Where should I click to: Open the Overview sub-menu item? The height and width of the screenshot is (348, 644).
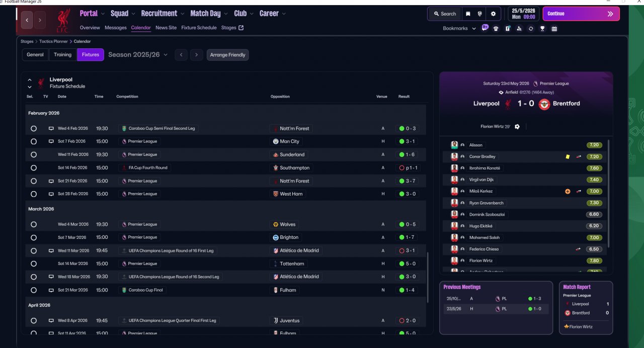(90, 28)
